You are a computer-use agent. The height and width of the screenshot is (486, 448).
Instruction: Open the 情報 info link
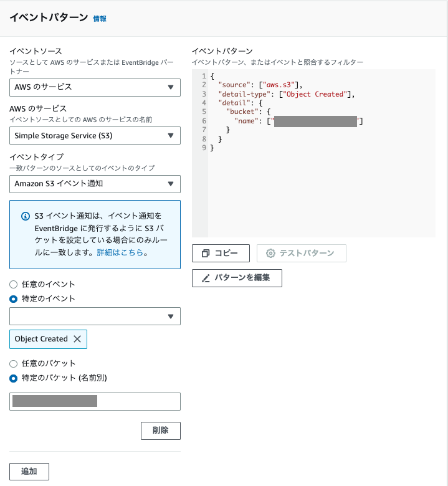click(100, 19)
